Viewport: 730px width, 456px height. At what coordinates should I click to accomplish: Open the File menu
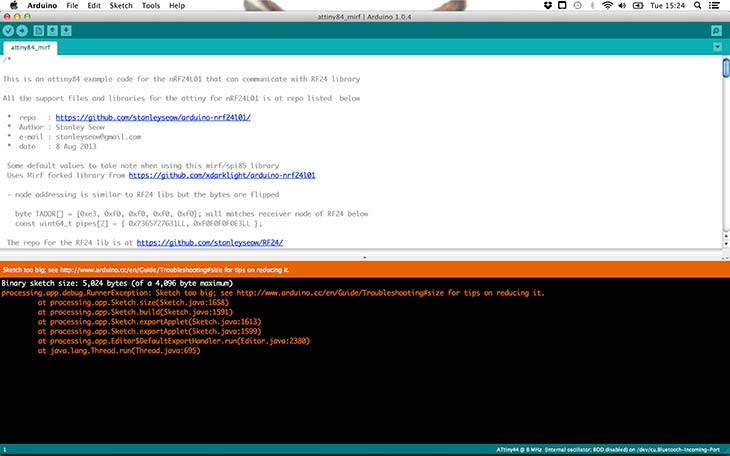coord(72,6)
